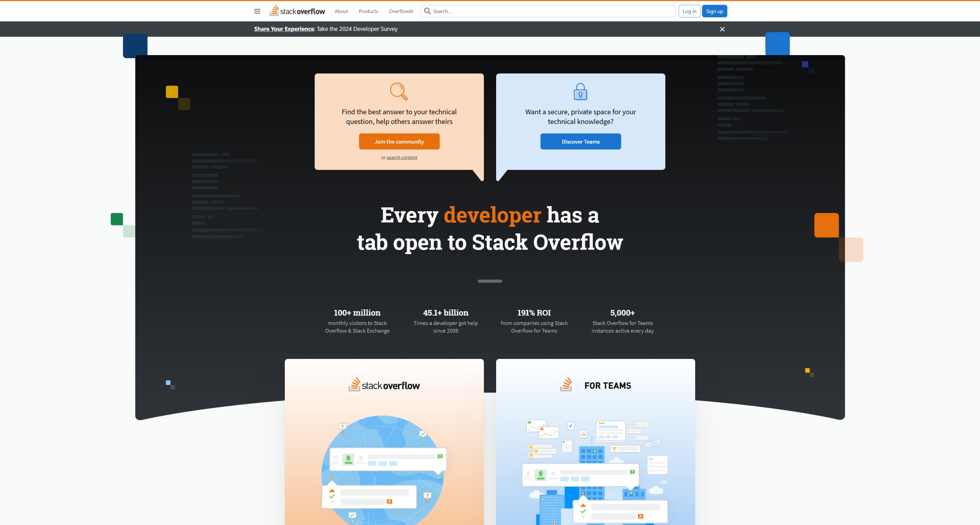Open the Share Your Experience survey link

pos(284,29)
